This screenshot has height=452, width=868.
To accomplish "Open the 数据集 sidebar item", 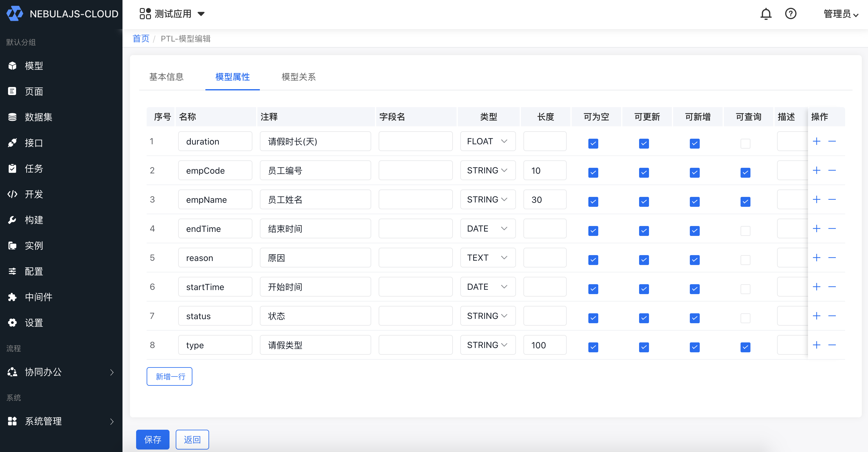I will (x=38, y=117).
